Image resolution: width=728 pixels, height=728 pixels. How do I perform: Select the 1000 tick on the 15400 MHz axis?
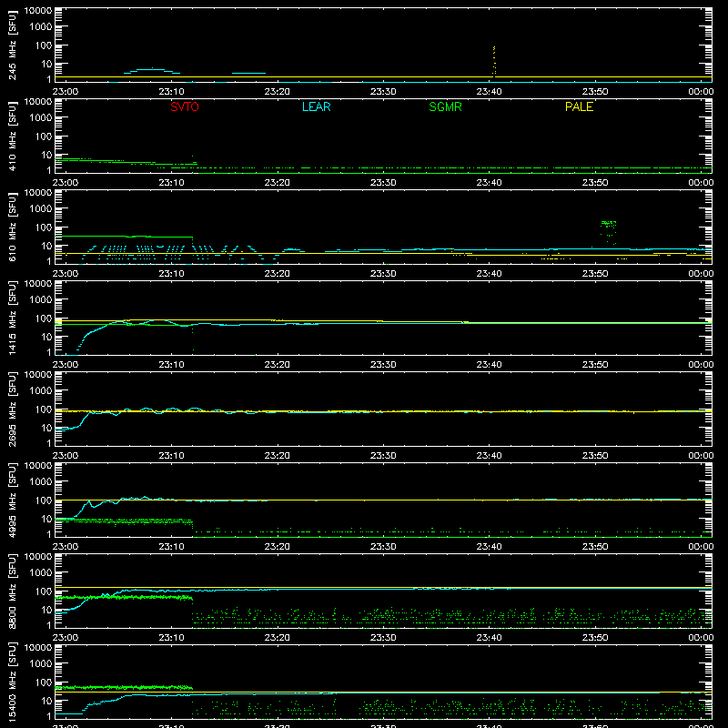[41, 663]
